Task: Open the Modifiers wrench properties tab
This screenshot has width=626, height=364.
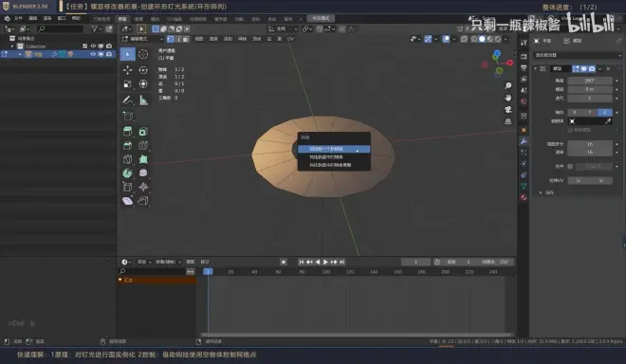Action: pyautogui.click(x=524, y=141)
